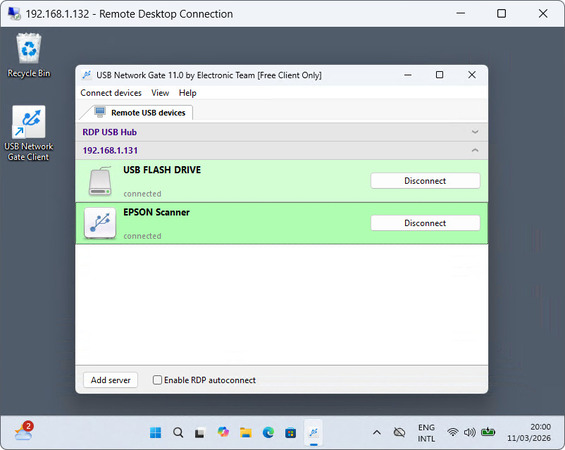The width and height of the screenshot is (565, 450).
Task: Expand the RDP USB Hub section chevron
Action: click(x=475, y=132)
